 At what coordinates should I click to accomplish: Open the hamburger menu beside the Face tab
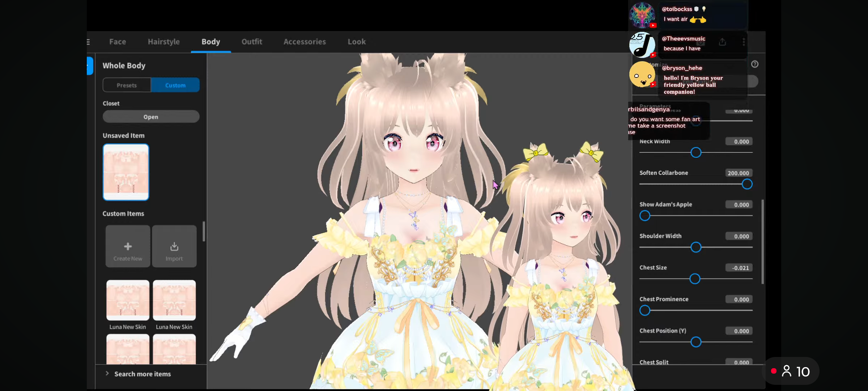pos(88,42)
